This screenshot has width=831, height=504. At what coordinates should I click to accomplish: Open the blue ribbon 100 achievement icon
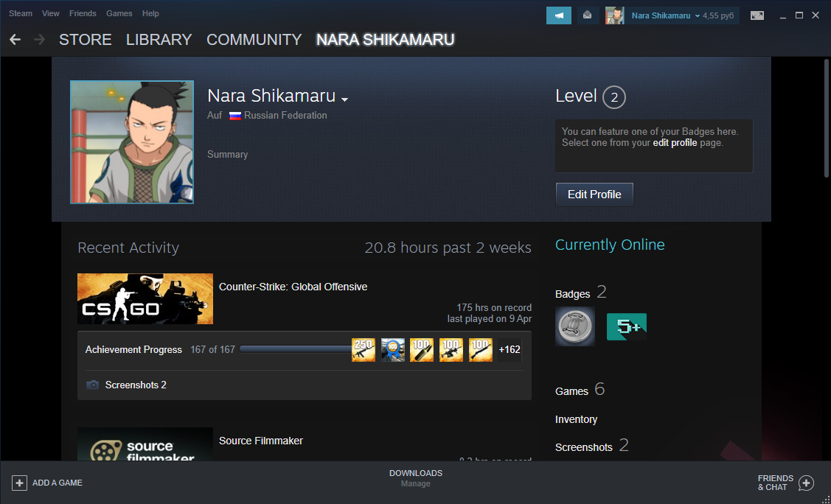[393, 350]
